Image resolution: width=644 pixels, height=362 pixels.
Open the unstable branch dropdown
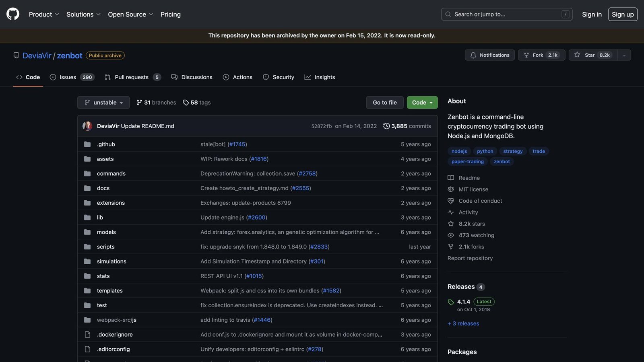pyautogui.click(x=103, y=102)
